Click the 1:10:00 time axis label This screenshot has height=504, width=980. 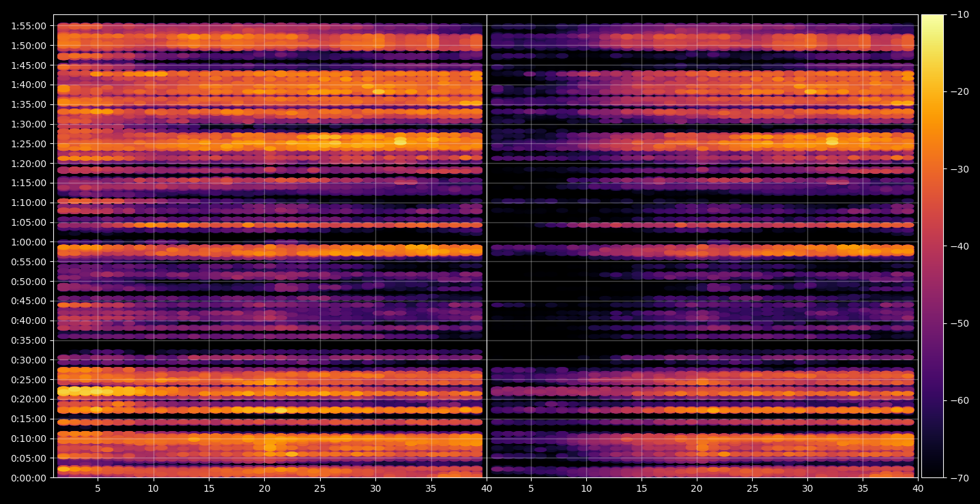click(x=29, y=203)
